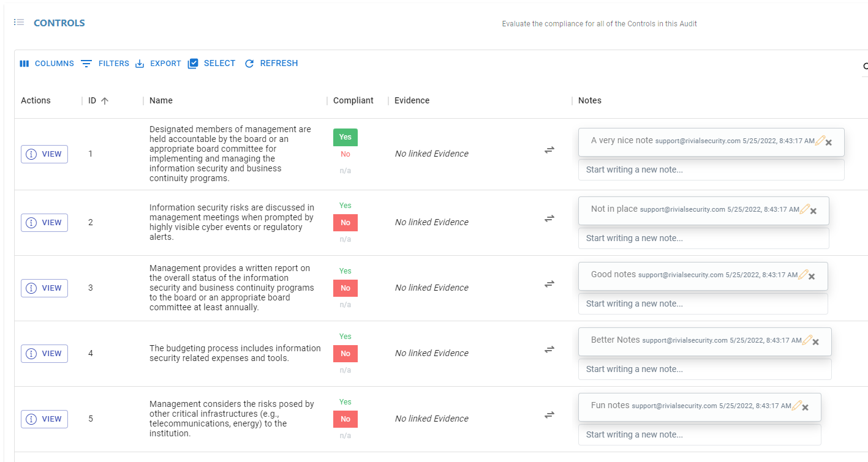Screen dimensions: 868x462
Task: Set control 3 compliance to n/a
Action: click(345, 305)
